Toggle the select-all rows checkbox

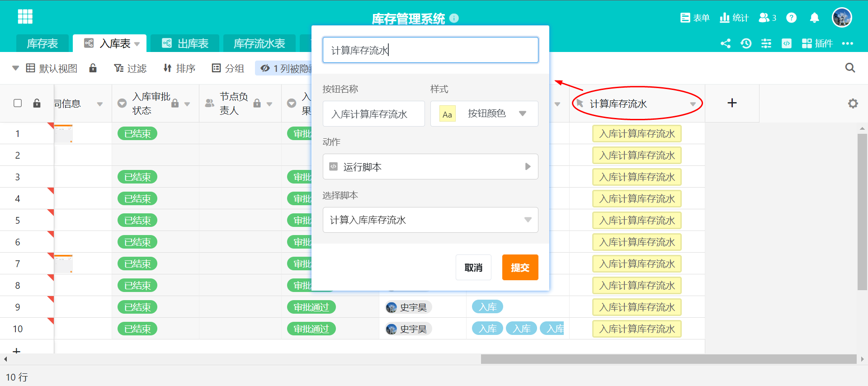(x=18, y=103)
